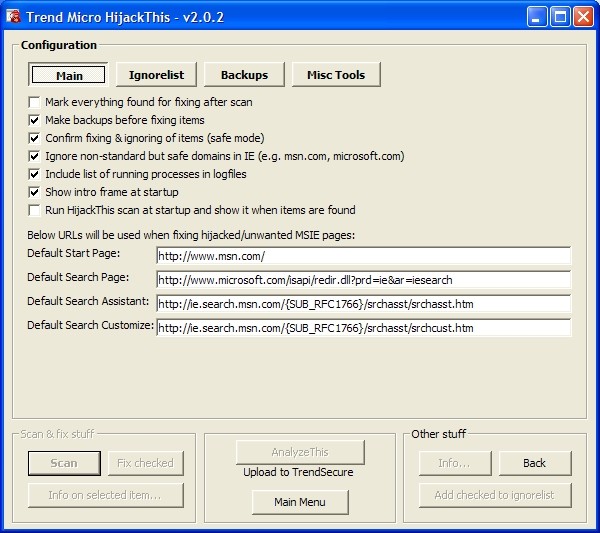Click the 'Scan & fix stuff' heading
Screen dimensions: 600x533
coord(57,434)
